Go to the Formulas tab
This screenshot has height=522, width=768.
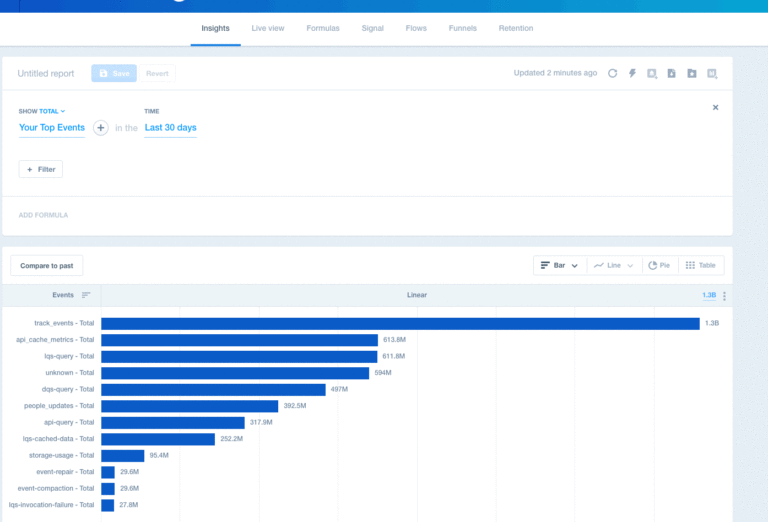click(x=323, y=28)
